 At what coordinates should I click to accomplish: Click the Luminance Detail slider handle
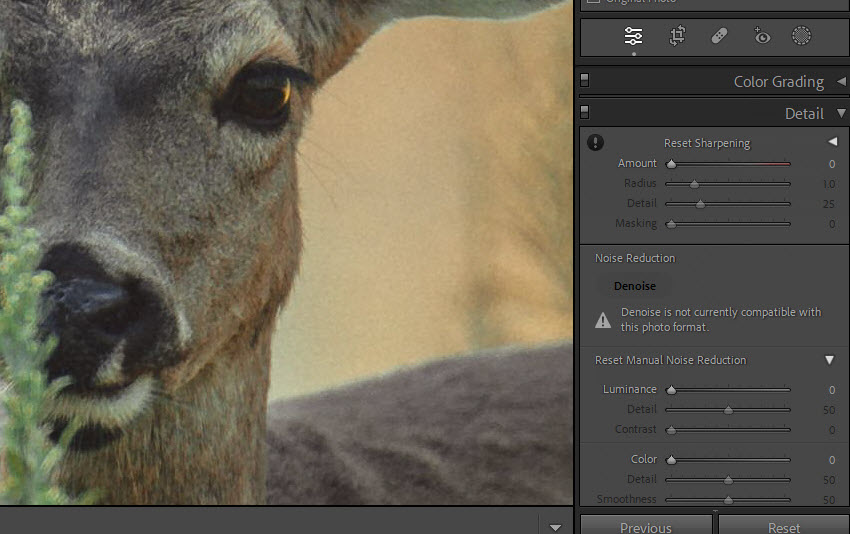[729, 410]
